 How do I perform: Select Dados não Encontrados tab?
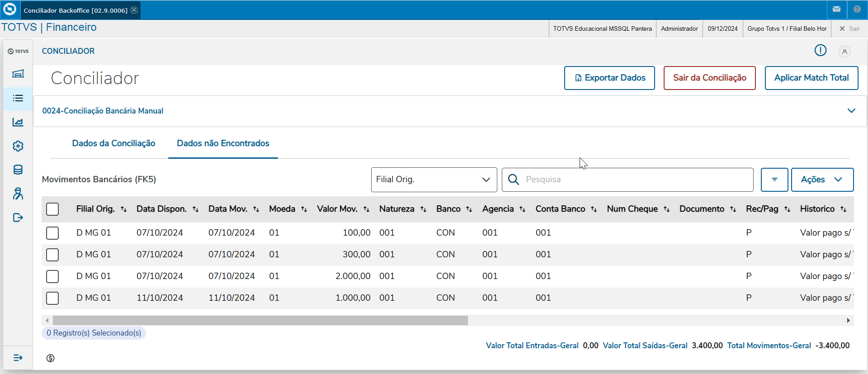pyautogui.click(x=223, y=143)
